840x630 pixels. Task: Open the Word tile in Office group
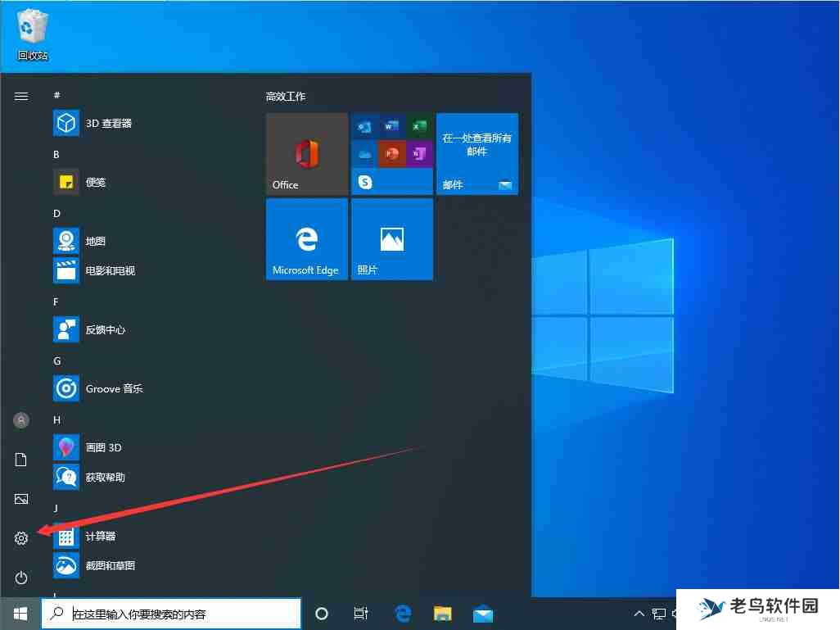click(x=392, y=126)
